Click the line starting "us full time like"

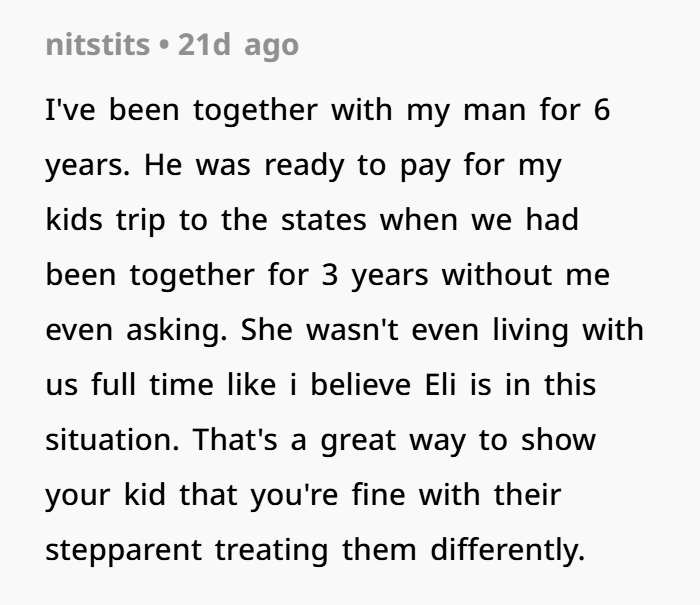(321, 384)
